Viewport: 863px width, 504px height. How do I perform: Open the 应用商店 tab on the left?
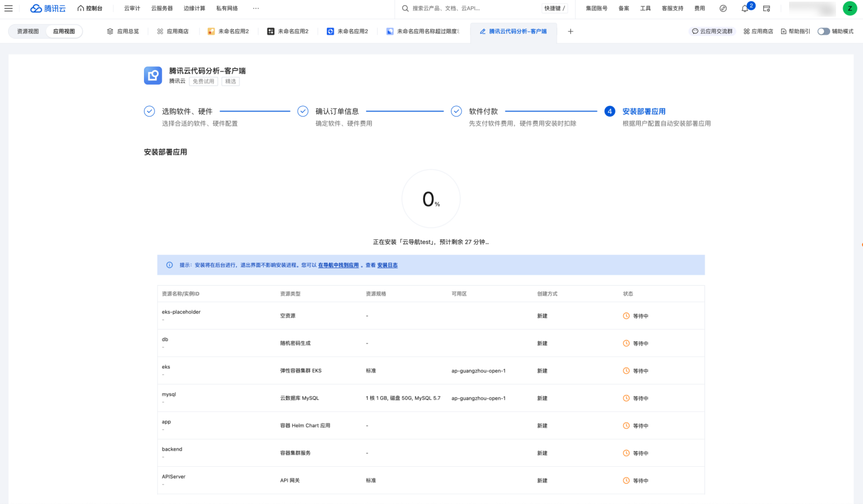[x=173, y=31]
